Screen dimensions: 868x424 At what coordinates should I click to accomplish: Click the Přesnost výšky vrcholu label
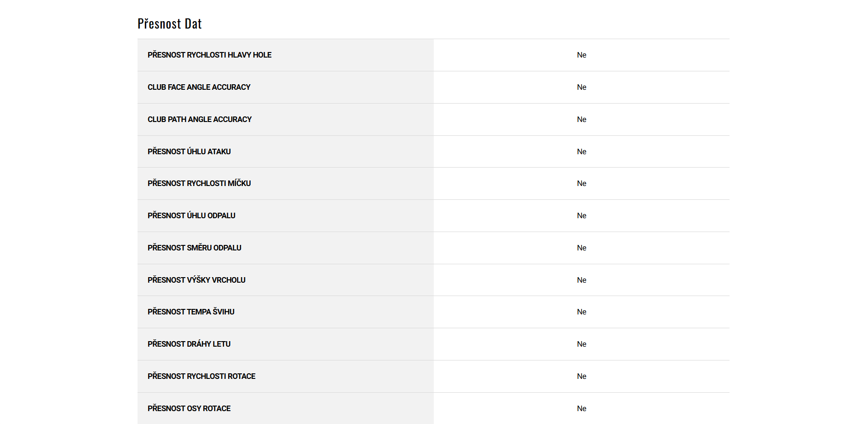click(196, 280)
